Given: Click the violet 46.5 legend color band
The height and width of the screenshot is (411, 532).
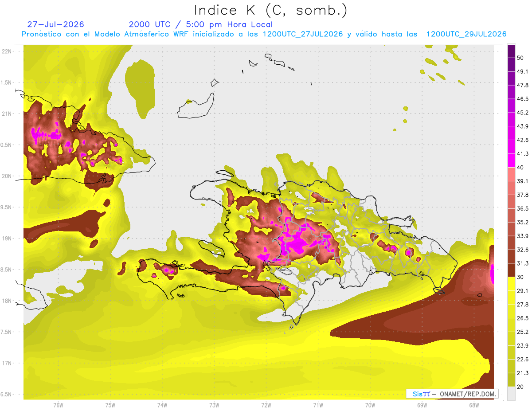Looking at the screenshot, I should coord(511,92).
